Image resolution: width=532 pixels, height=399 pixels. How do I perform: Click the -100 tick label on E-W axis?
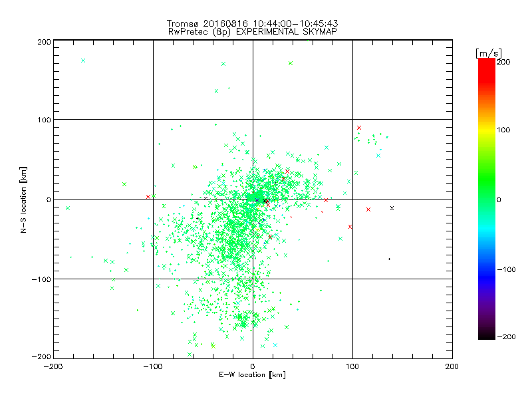pyautogui.click(x=153, y=367)
